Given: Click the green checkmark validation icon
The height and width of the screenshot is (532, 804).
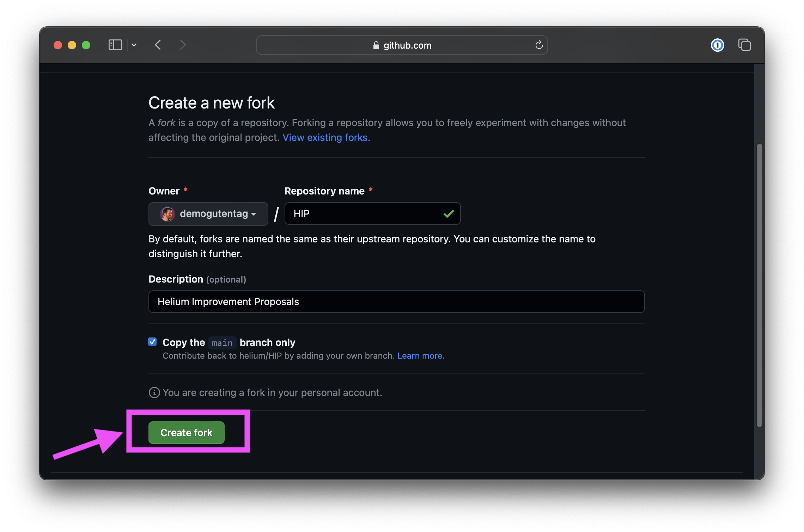Looking at the screenshot, I should tap(449, 214).
